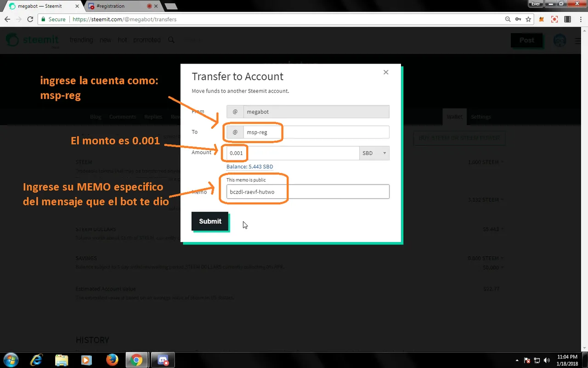Click the browser Back arrow
Image resolution: width=588 pixels, height=368 pixels.
tap(7, 19)
